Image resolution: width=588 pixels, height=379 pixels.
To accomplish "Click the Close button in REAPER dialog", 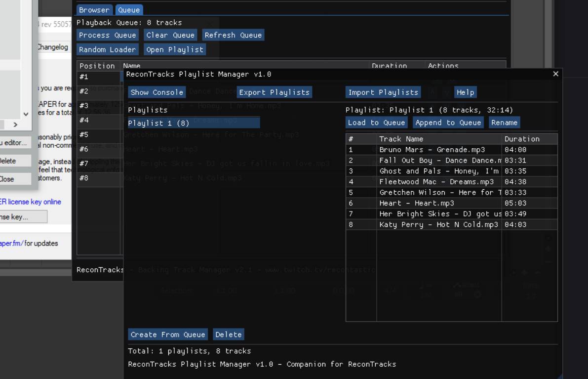I will (x=15, y=179).
